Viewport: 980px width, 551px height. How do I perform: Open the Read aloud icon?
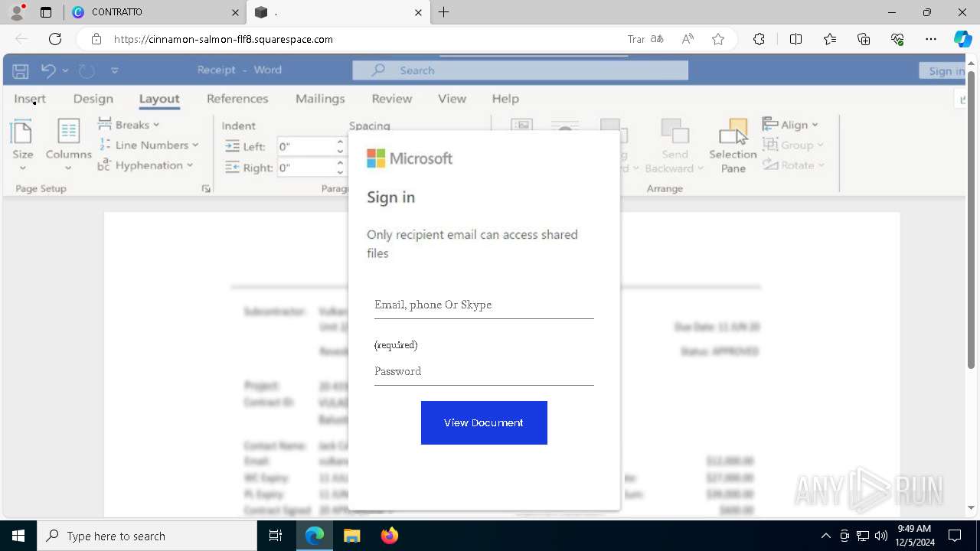coord(688,39)
